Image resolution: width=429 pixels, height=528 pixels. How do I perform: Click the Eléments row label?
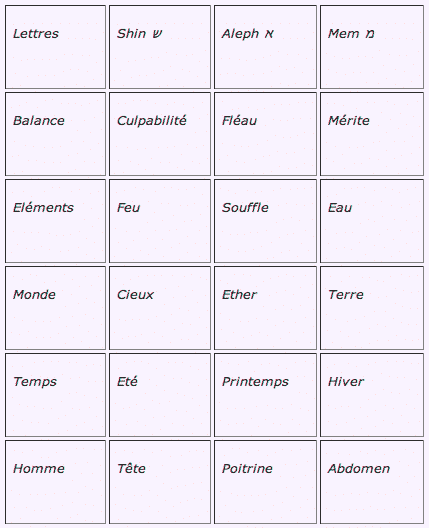56,221
